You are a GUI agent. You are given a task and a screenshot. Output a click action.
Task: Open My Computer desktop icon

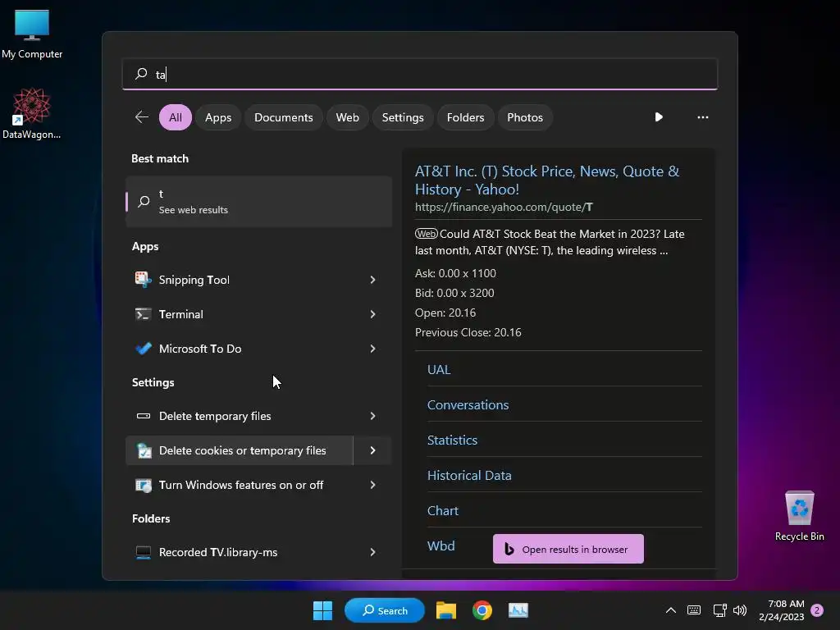click(x=32, y=33)
